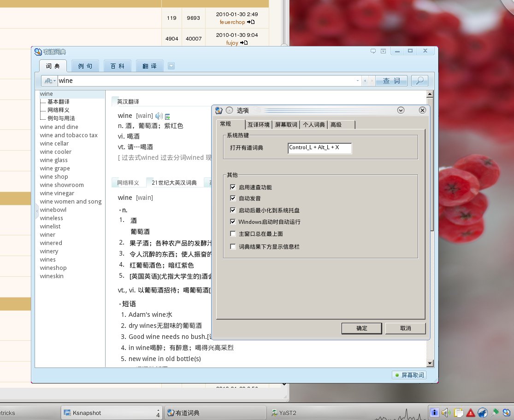Open user link fujoy in forum window

(x=232, y=42)
